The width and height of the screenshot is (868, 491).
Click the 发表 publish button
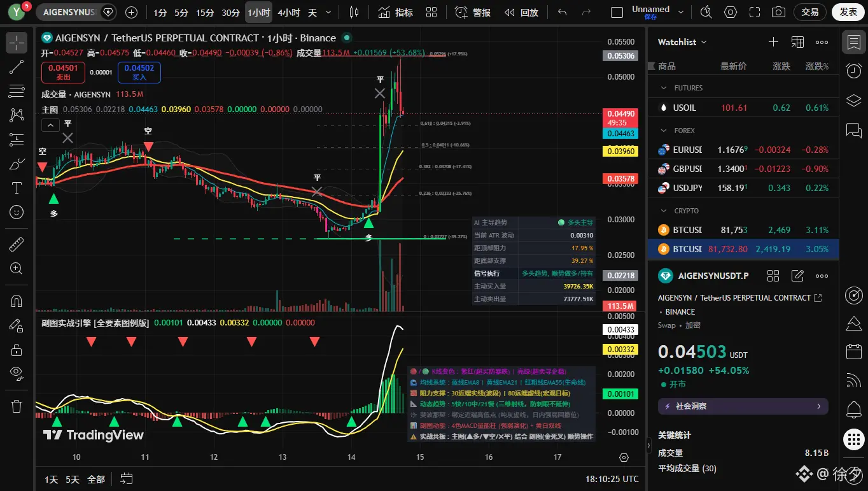pyautogui.click(x=848, y=12)
